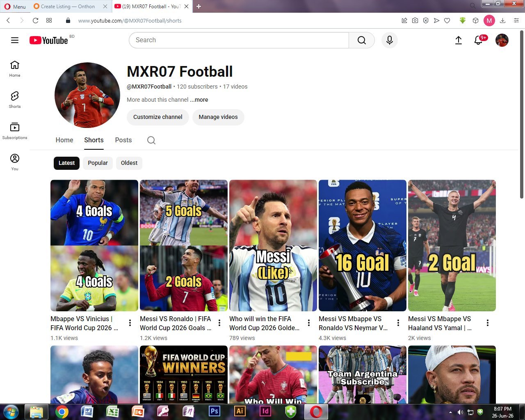Open Subscriptions in the sidebar

pyautogui.click(x=15, y=131)
